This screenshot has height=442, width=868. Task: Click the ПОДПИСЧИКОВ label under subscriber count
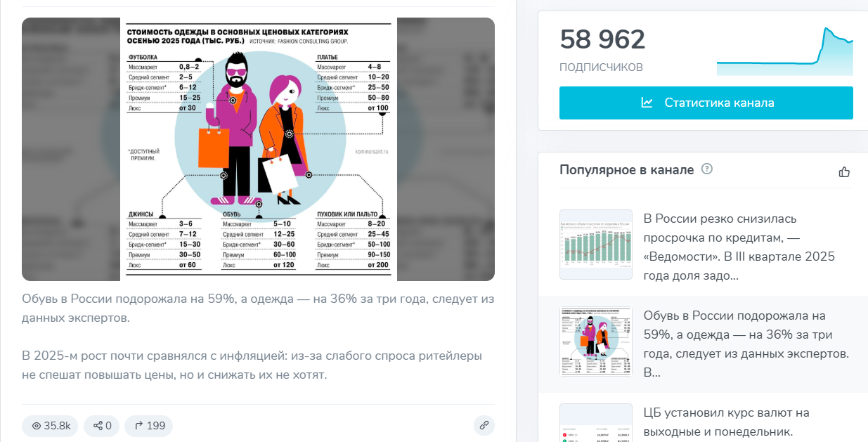click(601, 67)
